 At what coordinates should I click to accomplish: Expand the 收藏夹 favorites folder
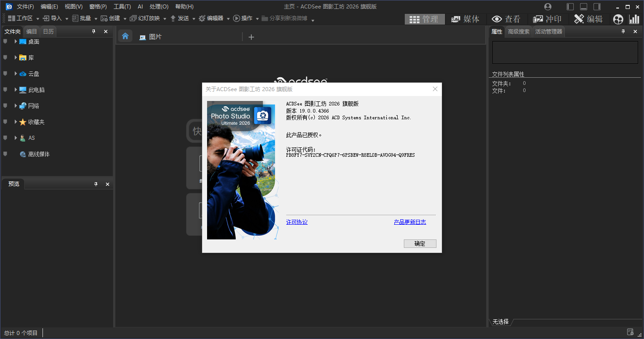(x=16, y=122)
